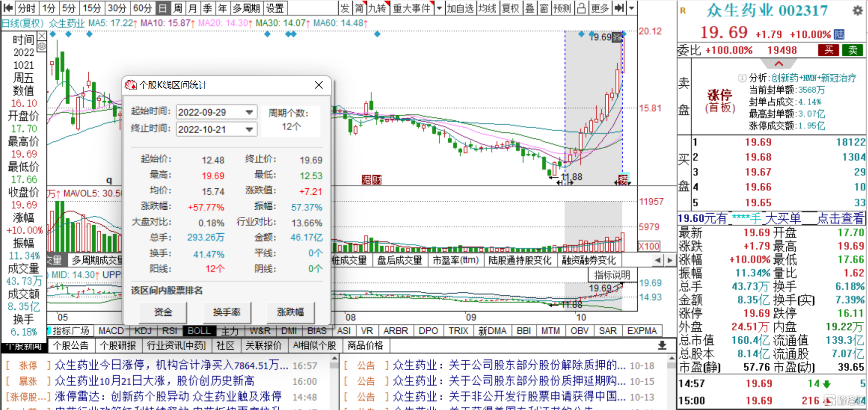This screenshot has width=868, height=410.
Task: Open the AI相似个股 tab
Action: 314,345
